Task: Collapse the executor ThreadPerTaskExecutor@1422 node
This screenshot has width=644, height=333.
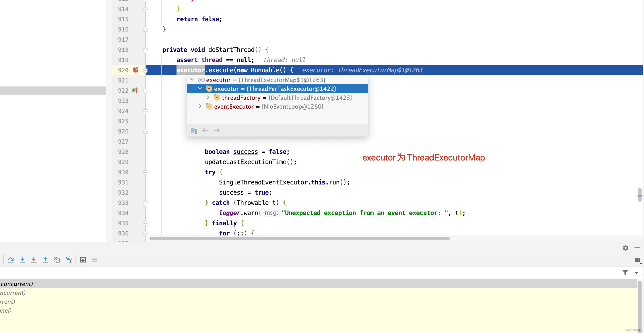Action: click(200, 88)
